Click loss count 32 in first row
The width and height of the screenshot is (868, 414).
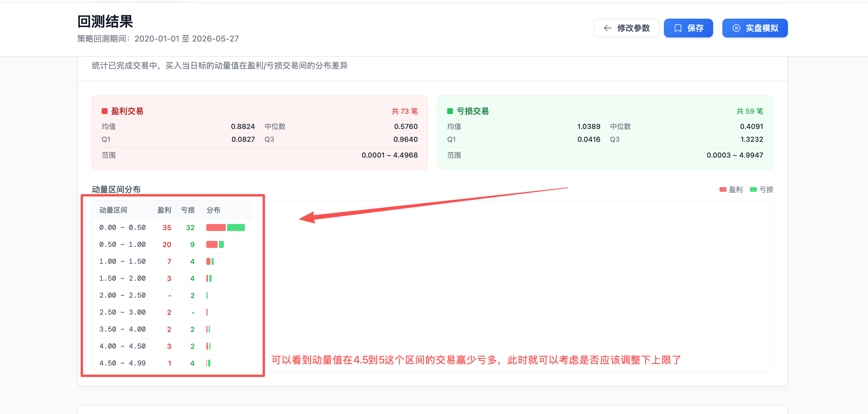coord(190,227)
